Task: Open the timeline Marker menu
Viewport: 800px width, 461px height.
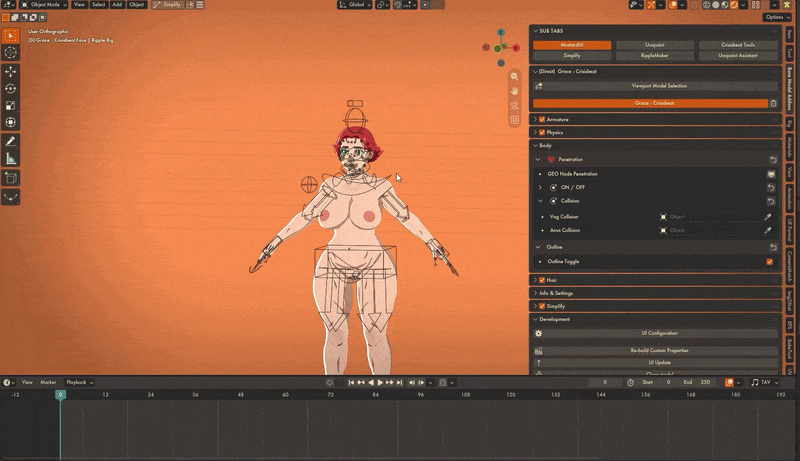Action: (x=48, y=382)
